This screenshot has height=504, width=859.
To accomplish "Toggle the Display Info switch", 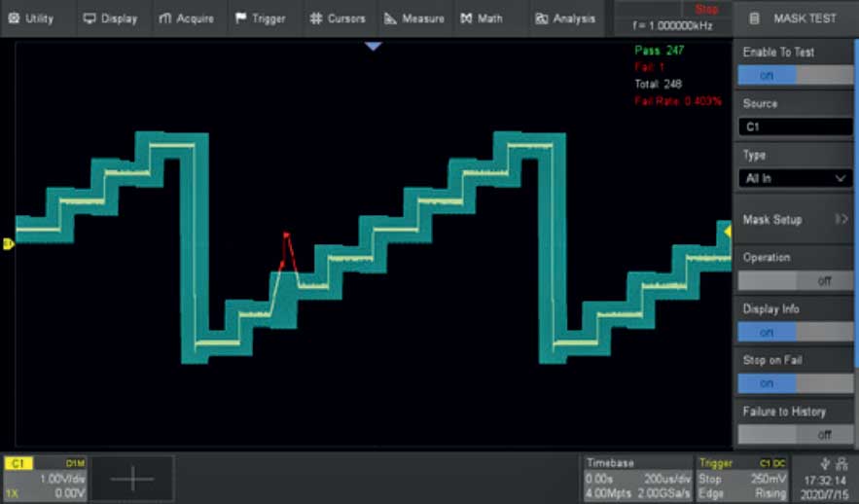I will [794, 332].
